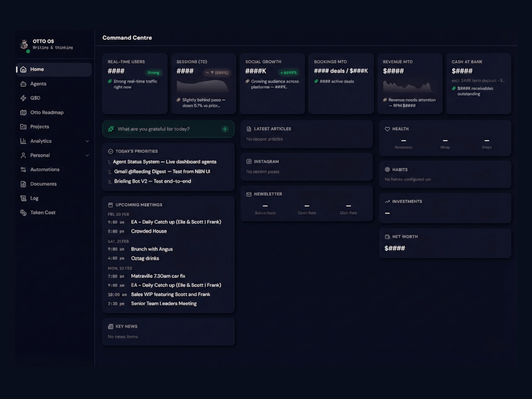Click the GSD lightning bolt icon
532x399 pixels.
(x=23, y=98)
